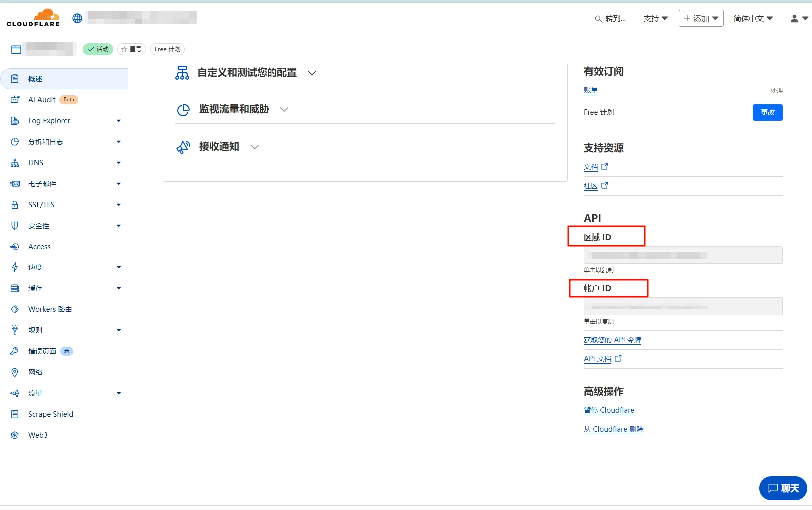Expand SSL/TLS submenu arrow
The image size is (812, 510).
(x=119, y=205)
